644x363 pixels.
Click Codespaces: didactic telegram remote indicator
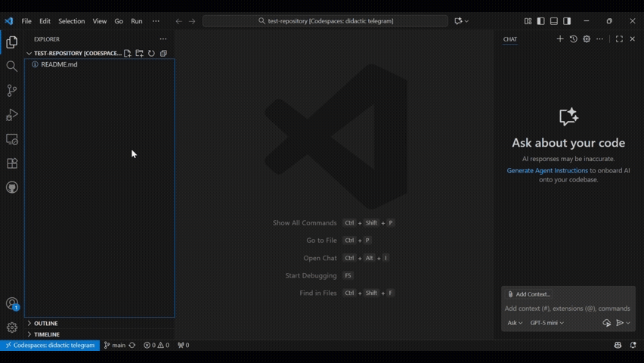[x=50, y=345]
